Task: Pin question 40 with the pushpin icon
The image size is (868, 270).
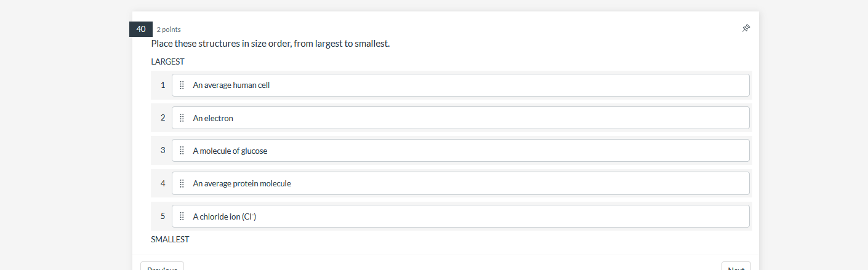Action: [746, 28]
